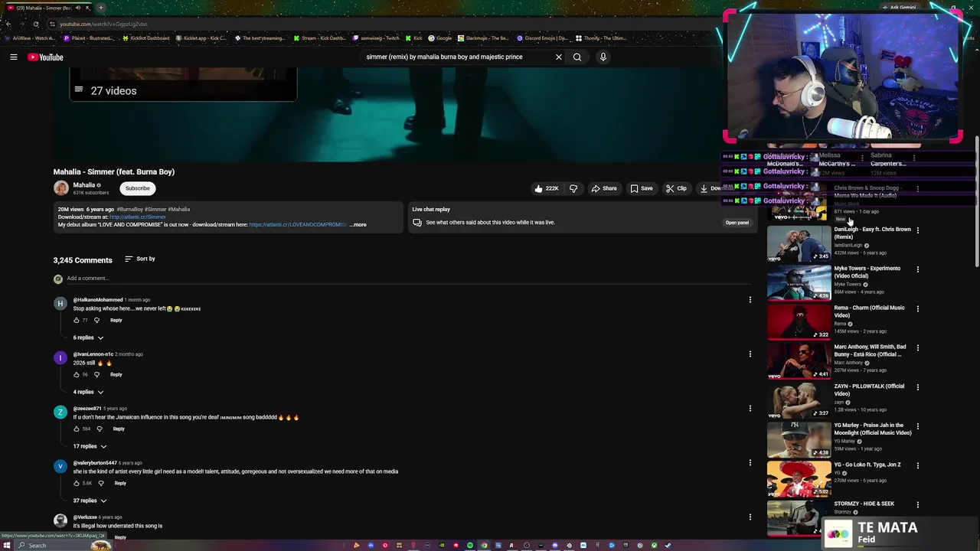Open options for STORMZY Hide & Seek video
The height and width of the screenshot is (551, 980).
tap(918, 504)
